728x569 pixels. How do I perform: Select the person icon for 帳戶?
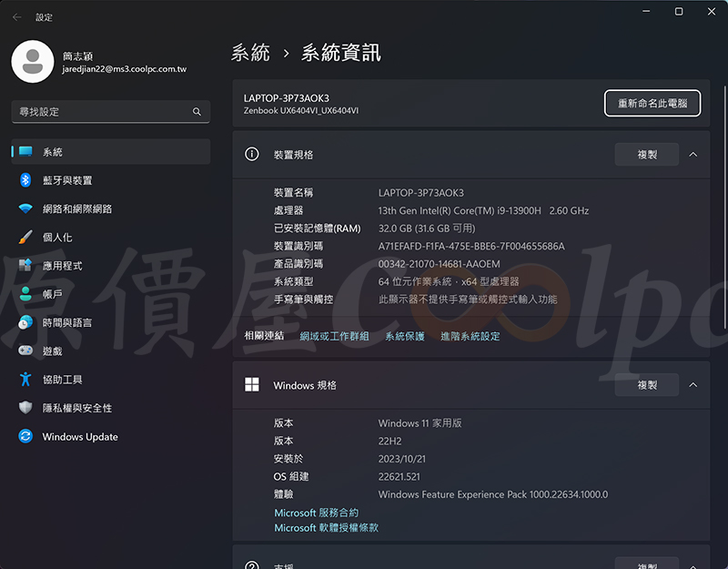[25, 294]
